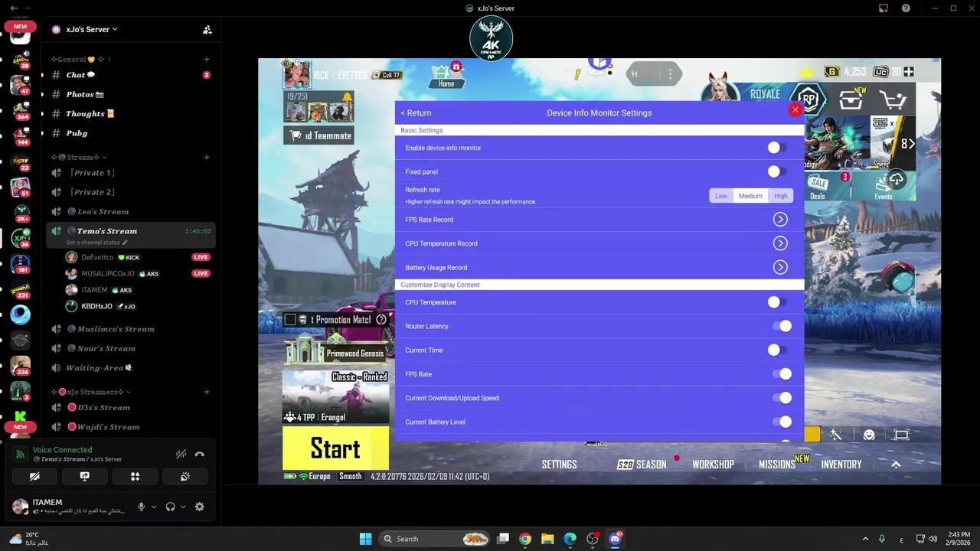Viewport: 980px width, 551px height.
Task: Open the activities icon in voice panel
Action: point(135,476)
